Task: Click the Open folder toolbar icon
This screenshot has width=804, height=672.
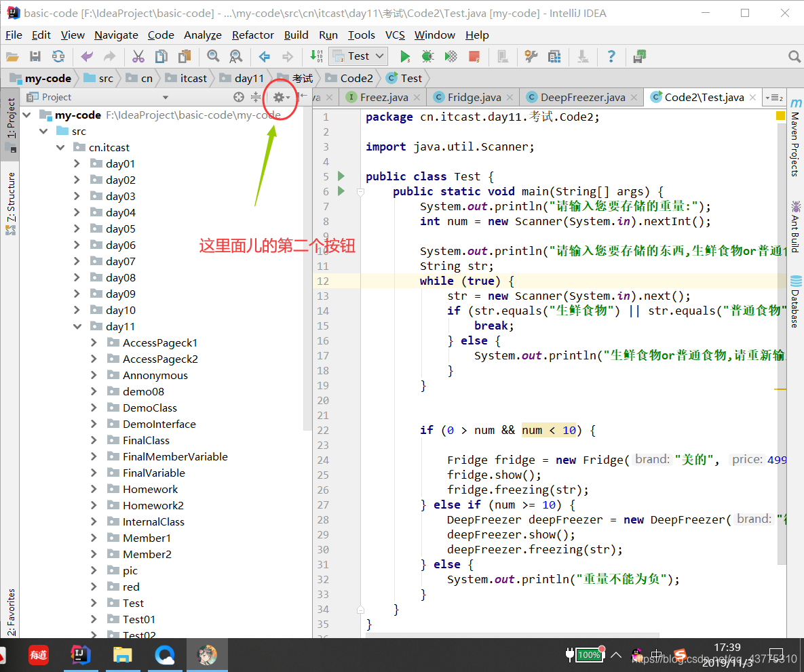Action: coord(12,56)
